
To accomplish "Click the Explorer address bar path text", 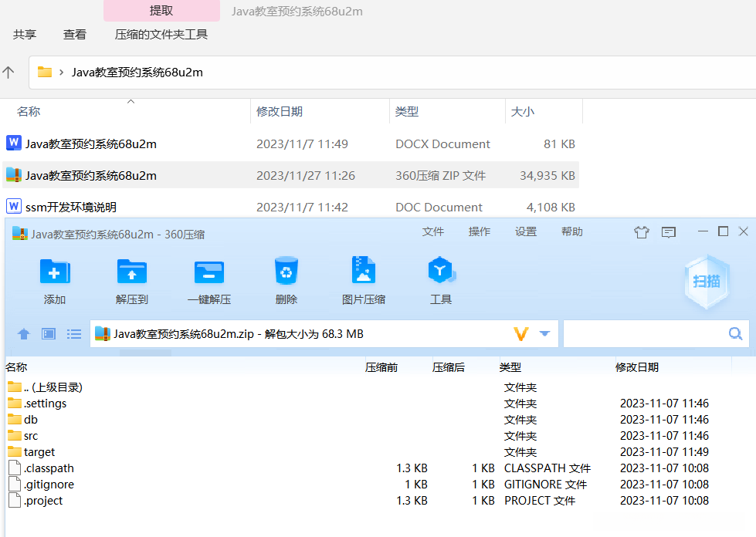I will coord(137,73).
